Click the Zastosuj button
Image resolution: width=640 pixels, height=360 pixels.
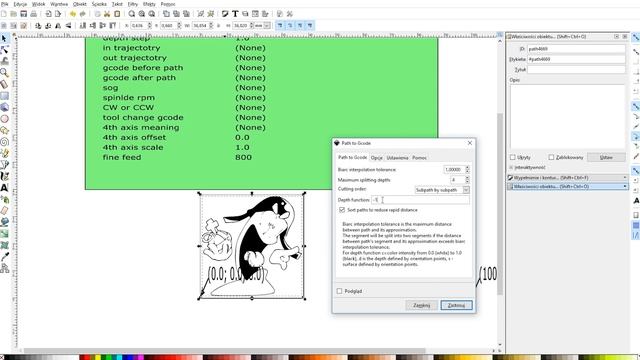tap(456, 305)
